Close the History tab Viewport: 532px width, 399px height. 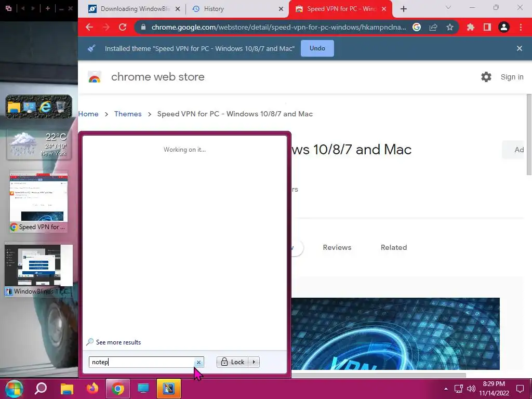(x=281, y=9)
